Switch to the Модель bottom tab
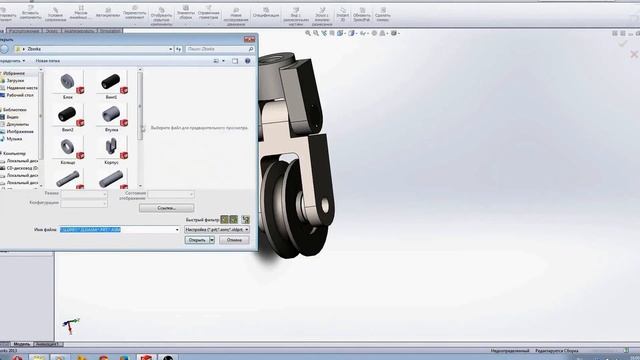 22,344
